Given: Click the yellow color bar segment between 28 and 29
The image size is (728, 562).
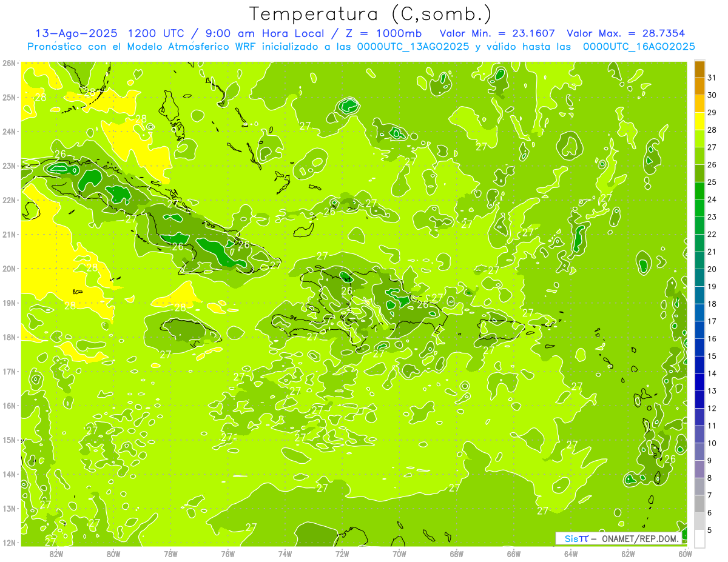Looking at the screenshot, I should pos(699,121).
